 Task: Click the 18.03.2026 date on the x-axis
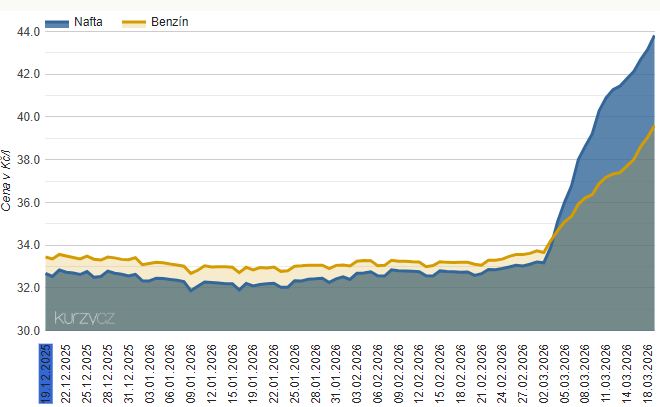pyautogui.click(x=647, y=371)
